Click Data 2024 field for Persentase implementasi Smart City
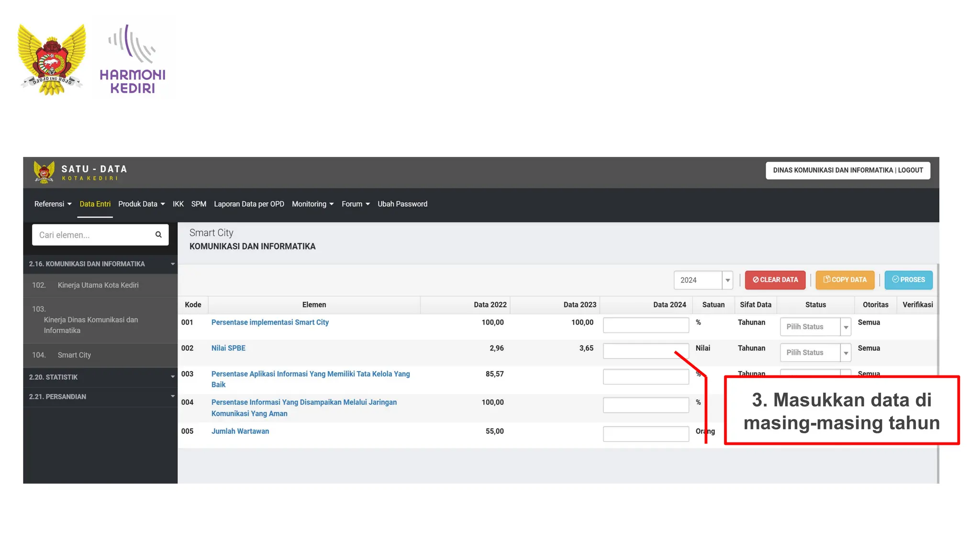Viewport: 980px width, 551px height. click(x=646, y=325)
